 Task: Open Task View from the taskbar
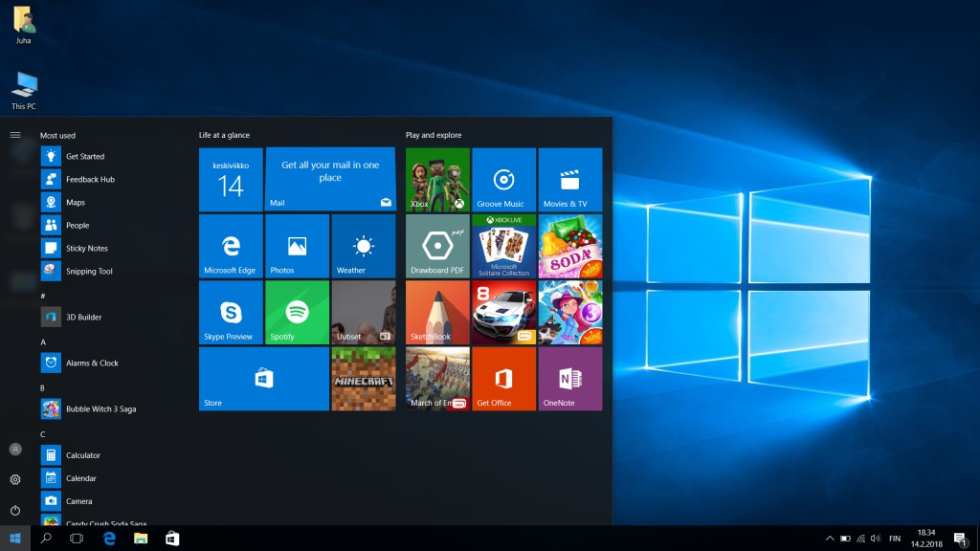coord(77,539)
